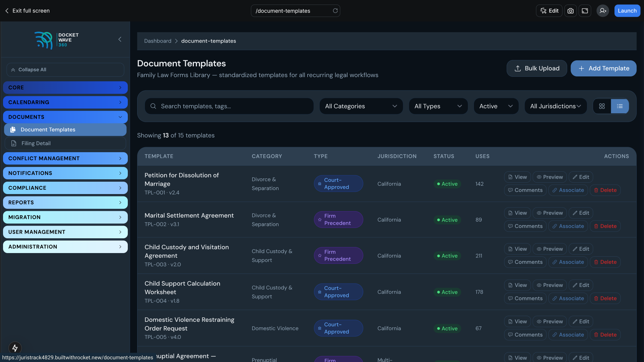Expand the COMPLIANCE sidebar section
The height and width of the screenshot is (362, 644).
coord(65,188)
